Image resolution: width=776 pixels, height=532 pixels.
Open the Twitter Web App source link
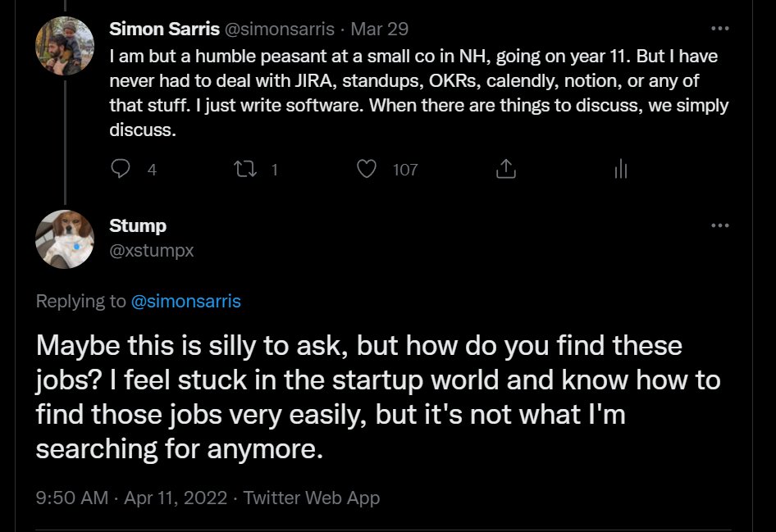[312, 497]
